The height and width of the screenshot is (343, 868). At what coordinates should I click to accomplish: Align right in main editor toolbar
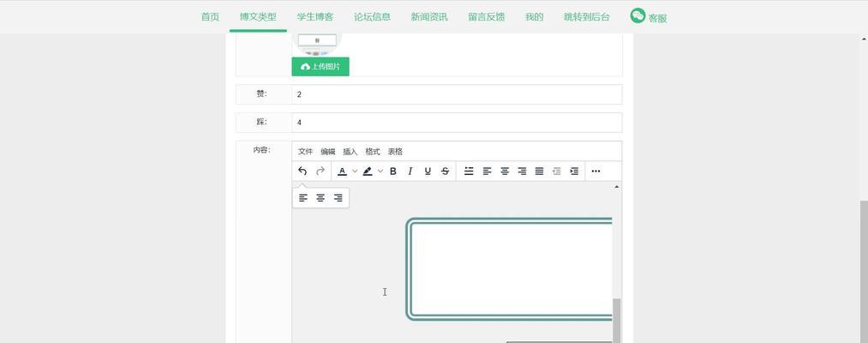522,171
